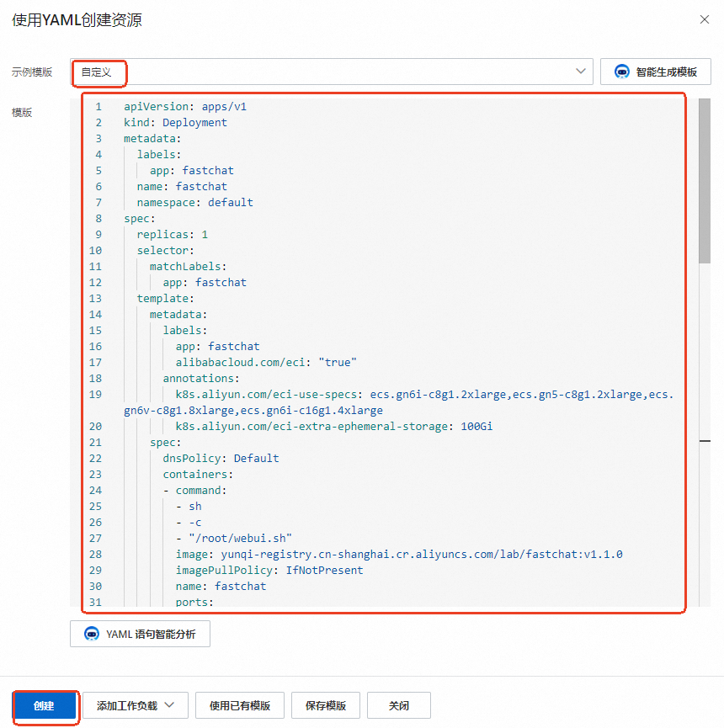Click line 1 text apiVersion: apps/v1
The height and width of the screenshot is (728, 724).
pos(185,106)
